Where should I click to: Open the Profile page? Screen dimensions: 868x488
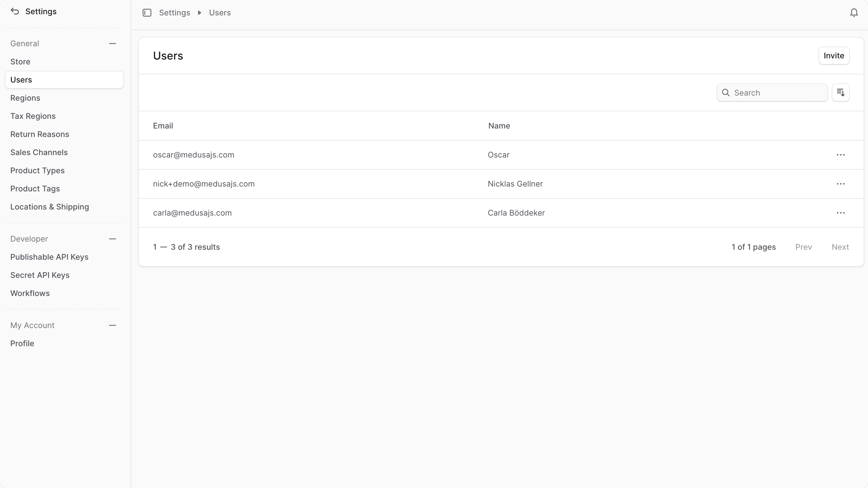(x=22, y=343)
